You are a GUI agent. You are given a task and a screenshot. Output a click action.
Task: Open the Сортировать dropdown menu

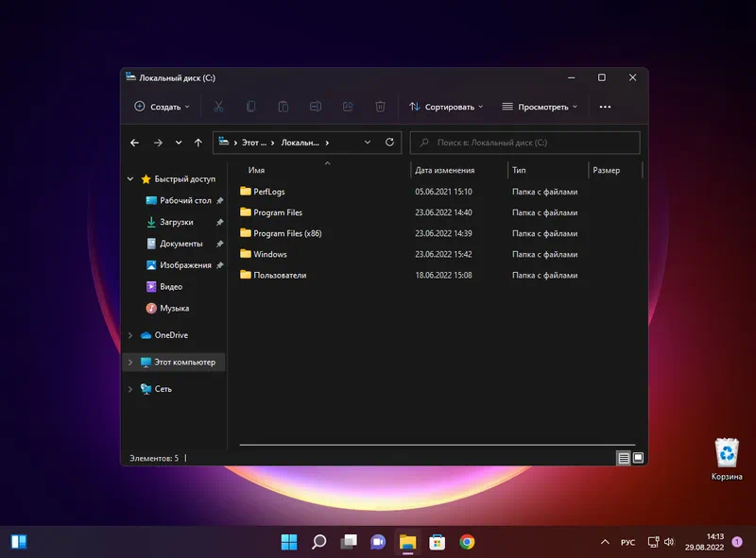pyautogui.click(x=446, y=107)
